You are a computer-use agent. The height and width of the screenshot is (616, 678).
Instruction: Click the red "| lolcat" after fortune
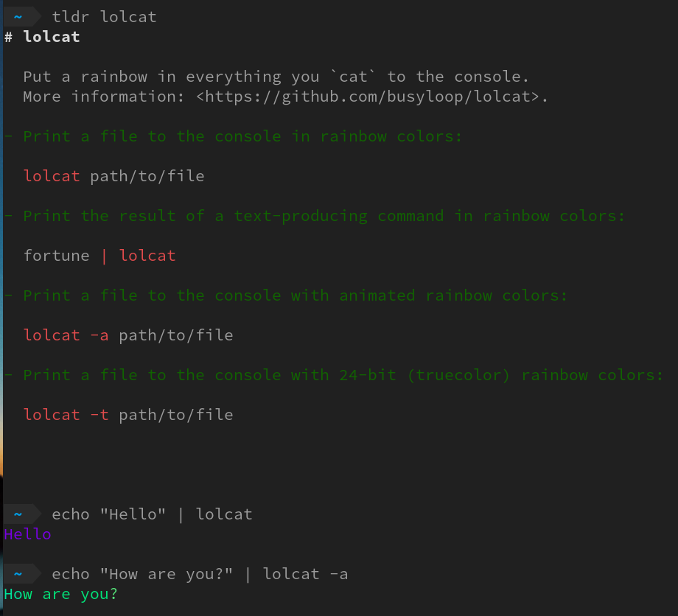[138, 256]
